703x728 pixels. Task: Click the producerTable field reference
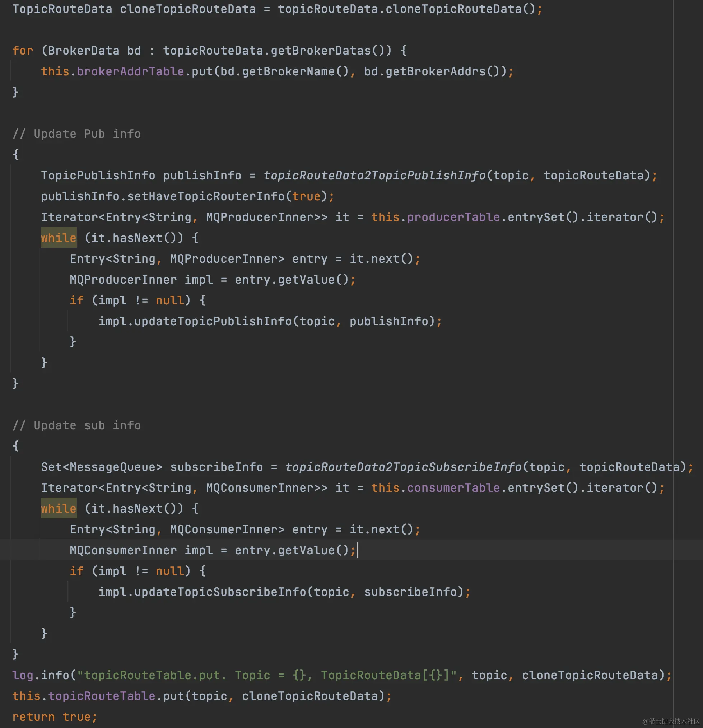(453, 217)
